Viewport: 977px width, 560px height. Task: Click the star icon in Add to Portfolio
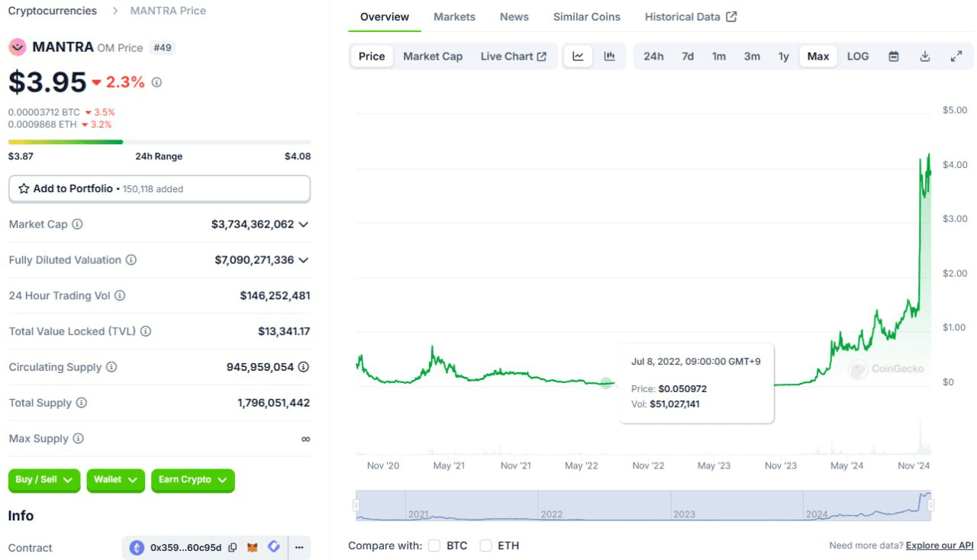pos(24,188)
